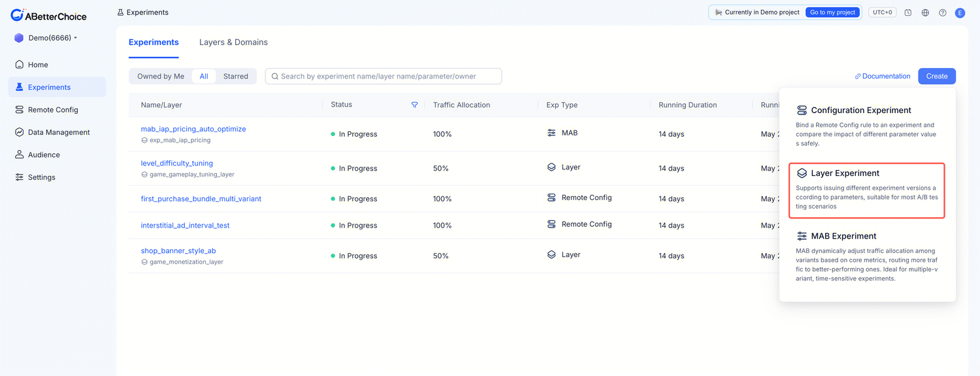
Task: Open shop_banner_style_ab experiment
Action: point(178,251)
